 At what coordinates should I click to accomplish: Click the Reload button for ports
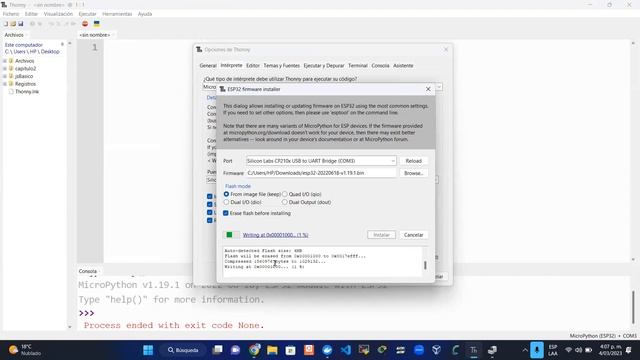[x=413, y=161]
